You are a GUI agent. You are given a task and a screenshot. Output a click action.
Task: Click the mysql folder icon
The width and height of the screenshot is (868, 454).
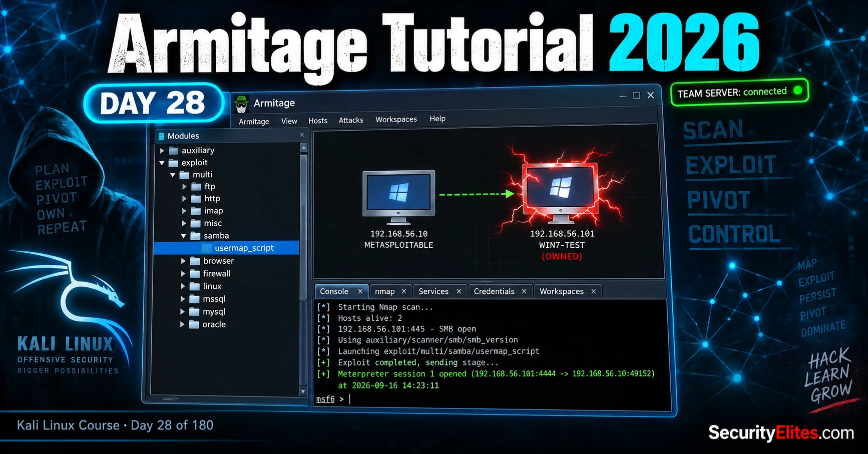pyautogui.click(x=195, y=311)
